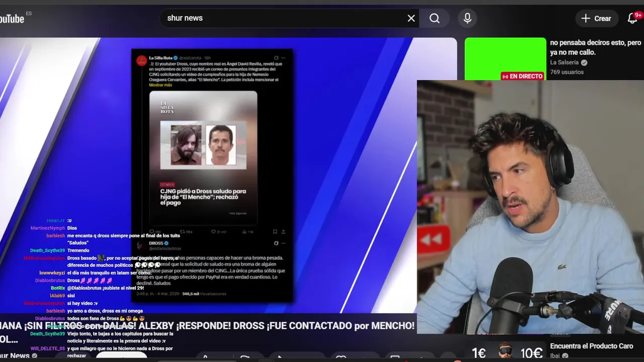Viewport: 644px width, 362px height.
Task: Click the 'CJNG pidió a Dross saludo' headline
Action: [x=203, y=197]
